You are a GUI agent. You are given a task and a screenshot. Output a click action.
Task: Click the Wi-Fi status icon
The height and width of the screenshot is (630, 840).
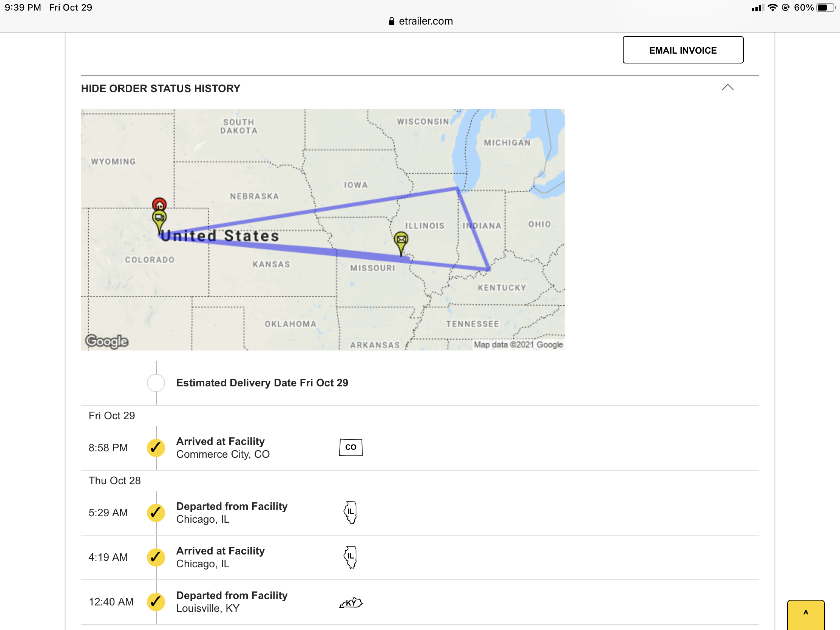coord(772,8)
